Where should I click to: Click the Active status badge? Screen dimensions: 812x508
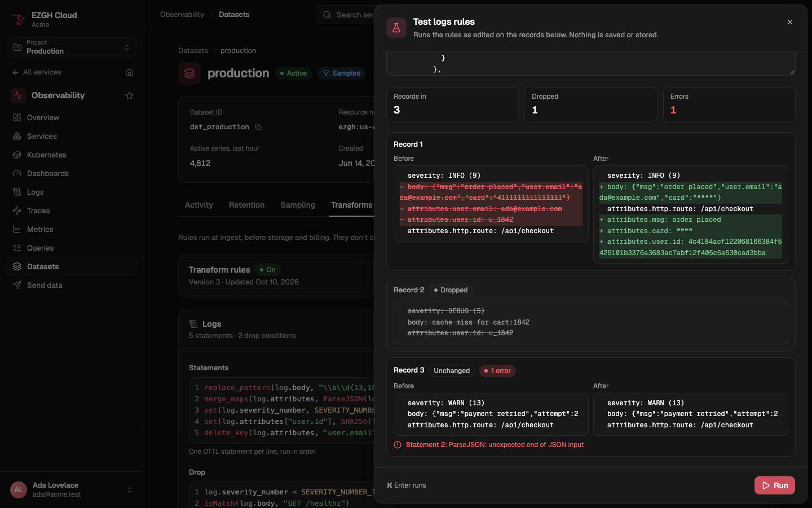(x=293, y=73)
